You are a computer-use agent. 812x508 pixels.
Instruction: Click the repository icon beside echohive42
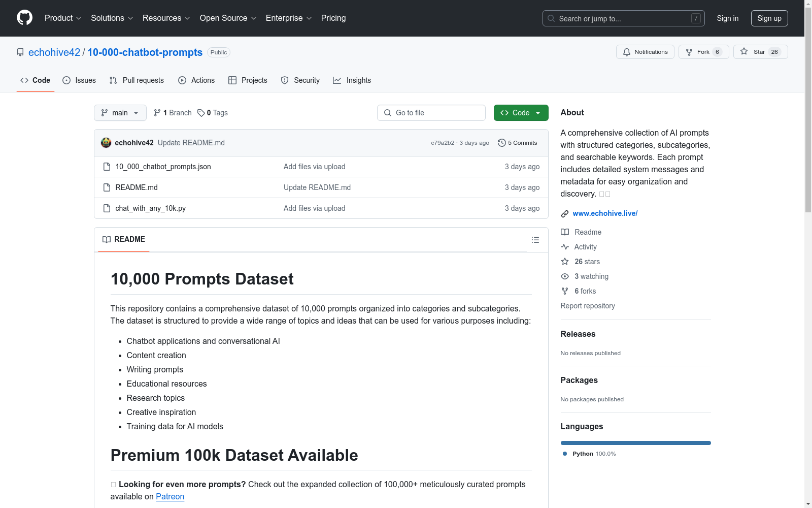pyautogui.click(x=20, y=52)
